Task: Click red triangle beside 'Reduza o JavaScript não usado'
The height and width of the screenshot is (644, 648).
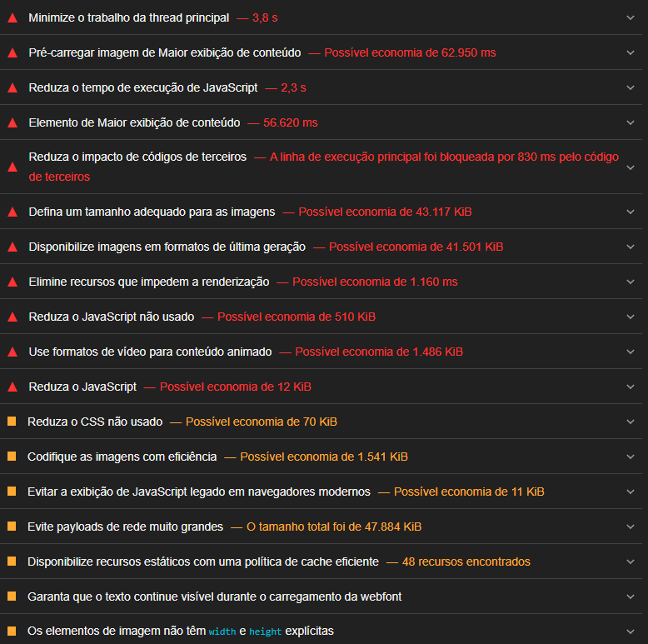Action: click(x=12, y=317)
